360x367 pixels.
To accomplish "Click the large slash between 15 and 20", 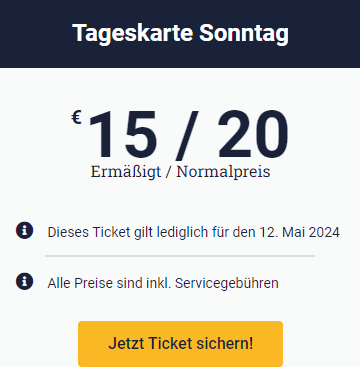I will [187, 135].
